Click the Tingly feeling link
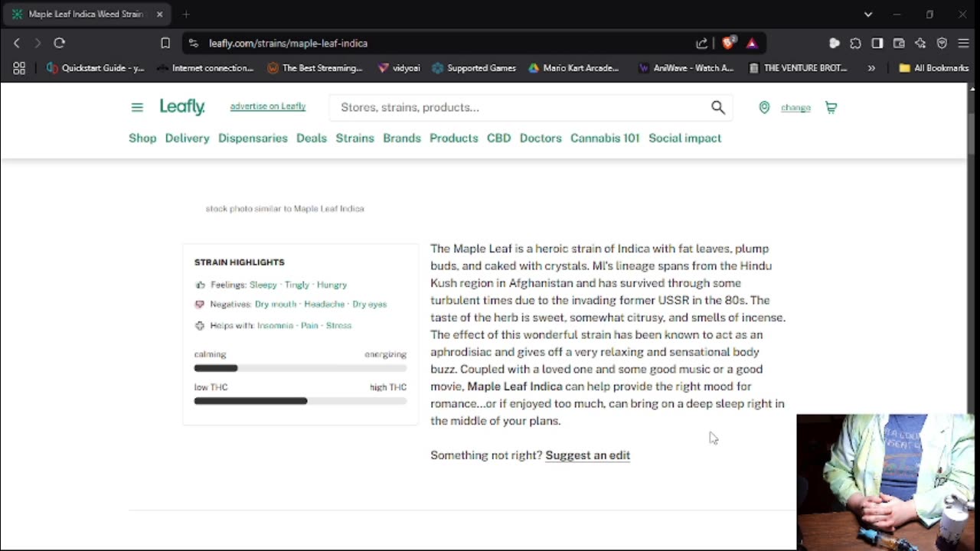 (297, 285)
